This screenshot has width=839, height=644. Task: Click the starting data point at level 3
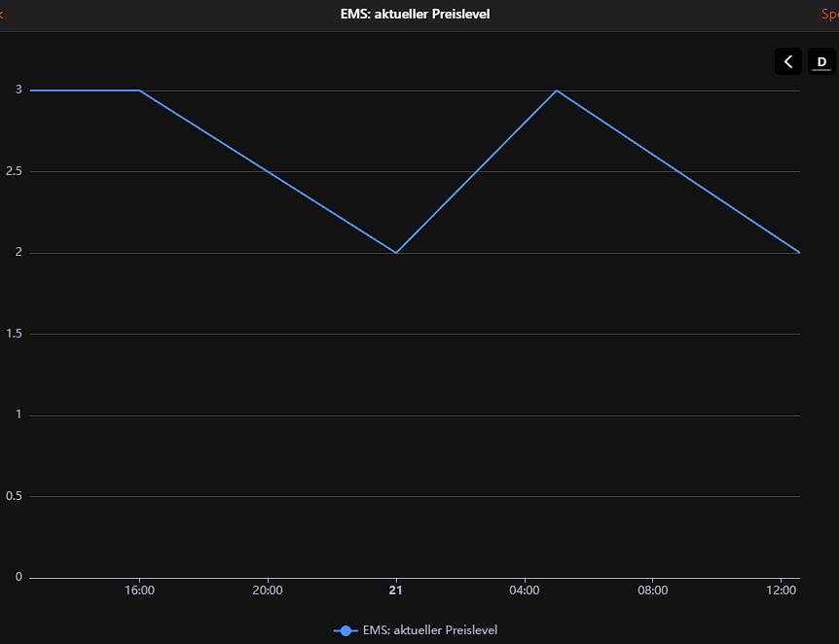point(31,90)
